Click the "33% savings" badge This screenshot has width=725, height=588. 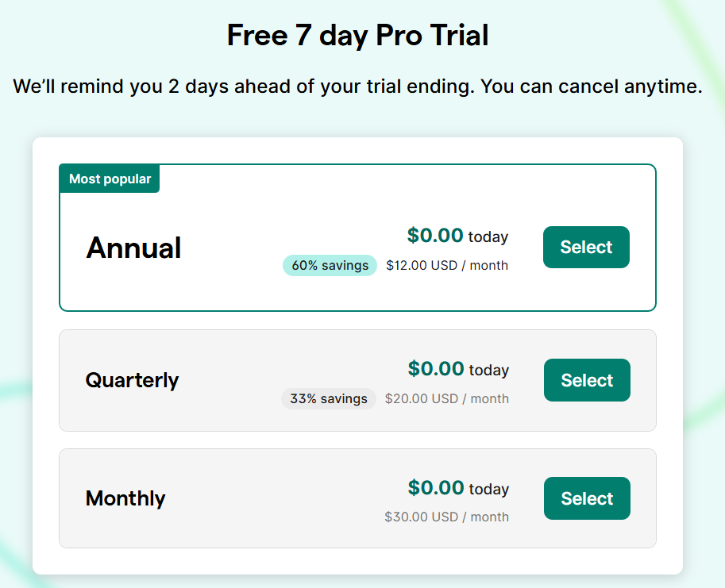pyautogui.click(x=328, y=398)
